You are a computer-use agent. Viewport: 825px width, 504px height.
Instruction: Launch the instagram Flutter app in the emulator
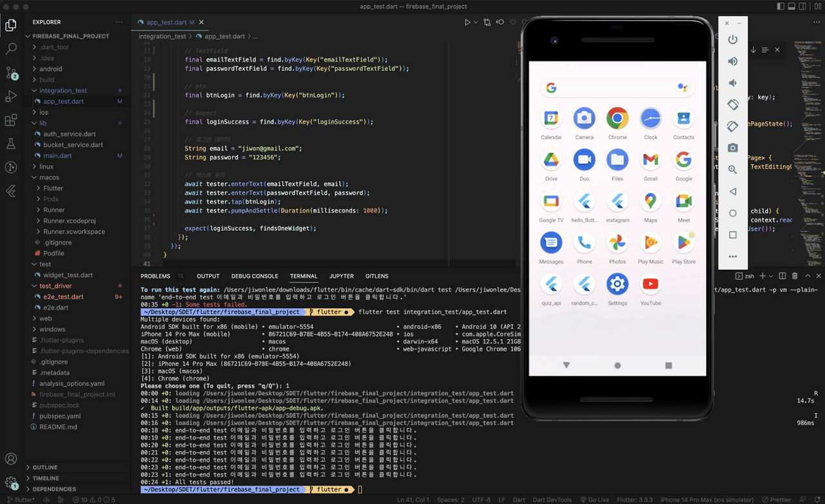tap(617, 206)
